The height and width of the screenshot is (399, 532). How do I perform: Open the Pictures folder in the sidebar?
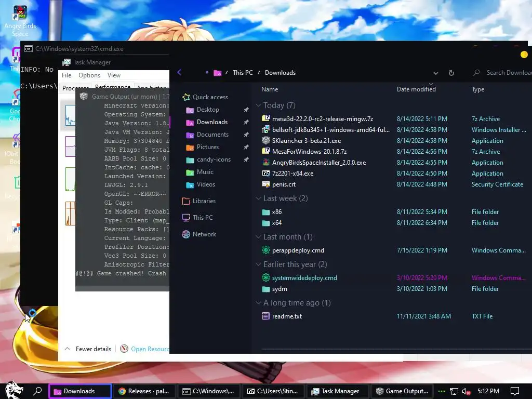point(202,147)
